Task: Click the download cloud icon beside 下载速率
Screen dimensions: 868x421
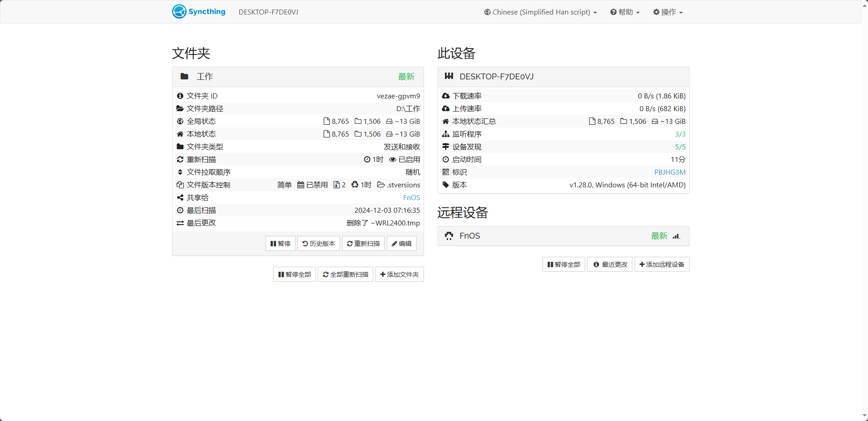Action: [446, 96]
